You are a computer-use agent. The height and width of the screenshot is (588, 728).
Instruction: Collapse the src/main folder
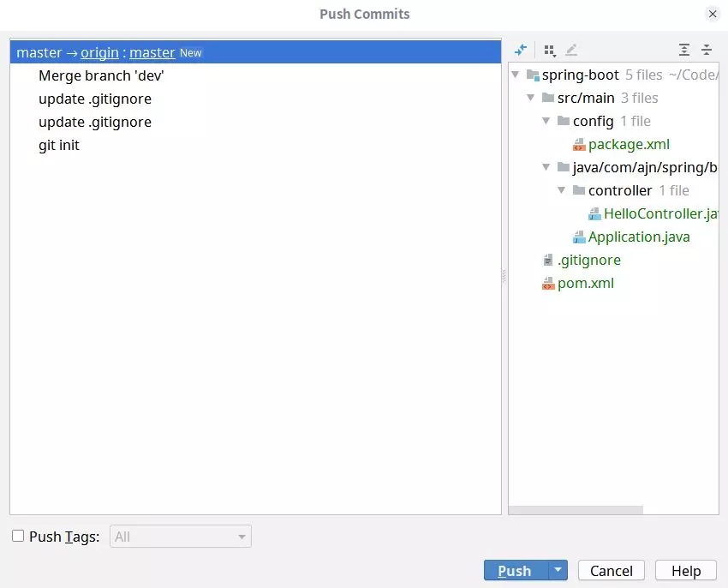click(532, 99)
